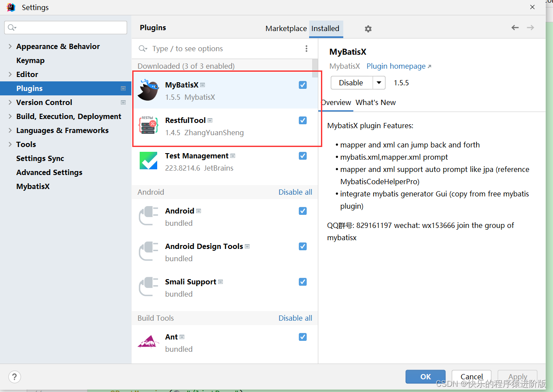Click the small tag icon next to Test Management
The width and height of the screenshot is (553, 392).
[233, 156]
